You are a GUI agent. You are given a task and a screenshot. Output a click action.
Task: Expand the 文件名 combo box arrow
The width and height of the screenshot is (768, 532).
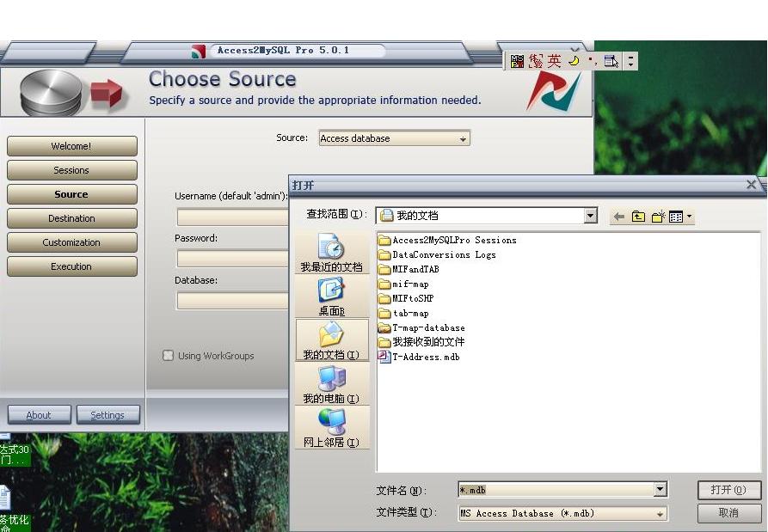(660, 489)
